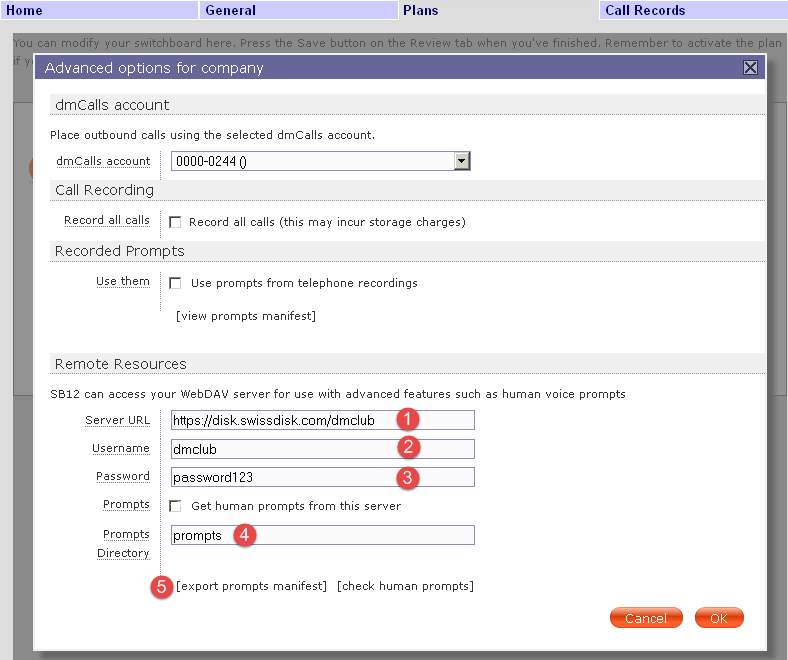Screen dimensions: 788x660
Task: Open the General tab
Action: tap(299, 10)
